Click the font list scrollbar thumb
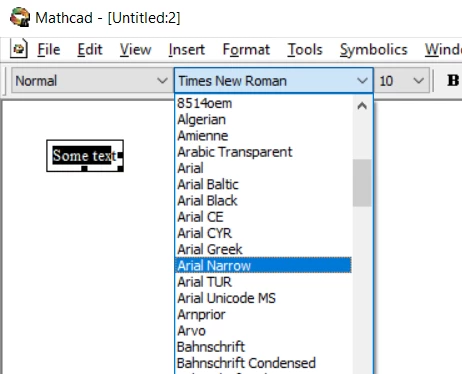462x374 pixels. 362,183
